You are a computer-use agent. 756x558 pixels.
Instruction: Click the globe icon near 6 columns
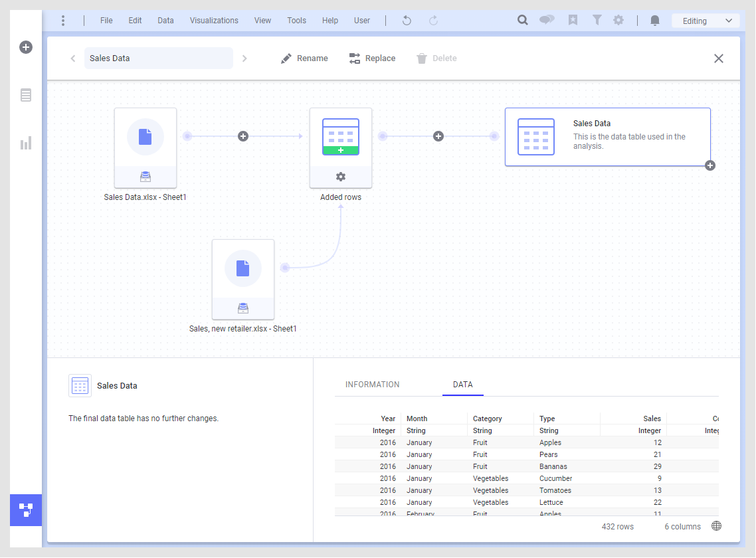(716, 525)
